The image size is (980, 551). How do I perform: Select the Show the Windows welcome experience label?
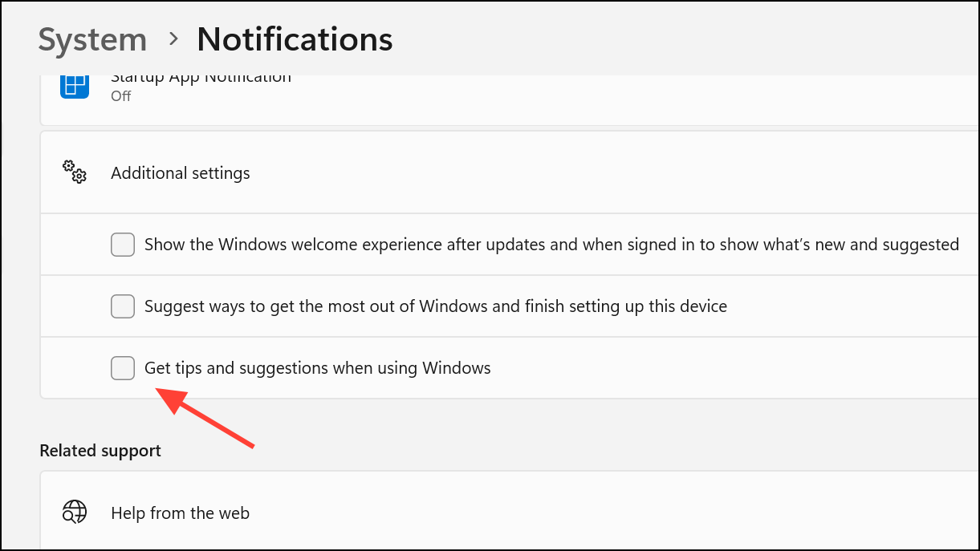[551, 245]
